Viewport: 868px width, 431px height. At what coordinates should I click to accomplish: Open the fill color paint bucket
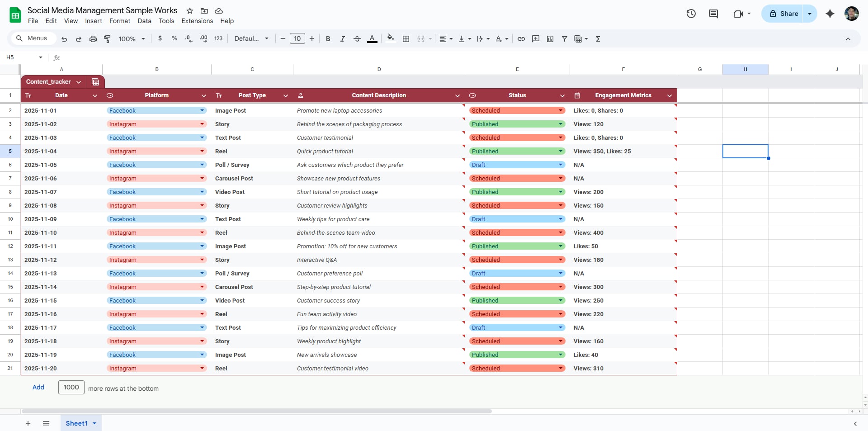coord(391,39)
